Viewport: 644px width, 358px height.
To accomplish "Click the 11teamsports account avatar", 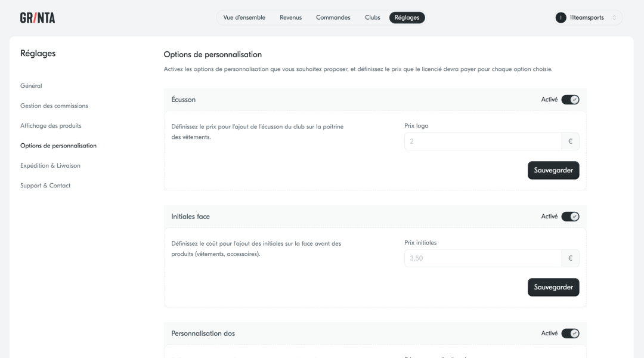I will click(561, 18).
